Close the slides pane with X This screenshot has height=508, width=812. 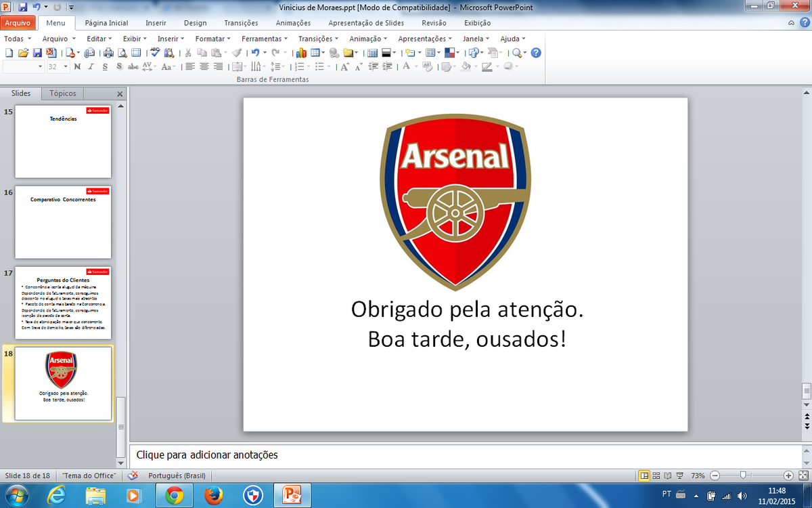point(120,94)
